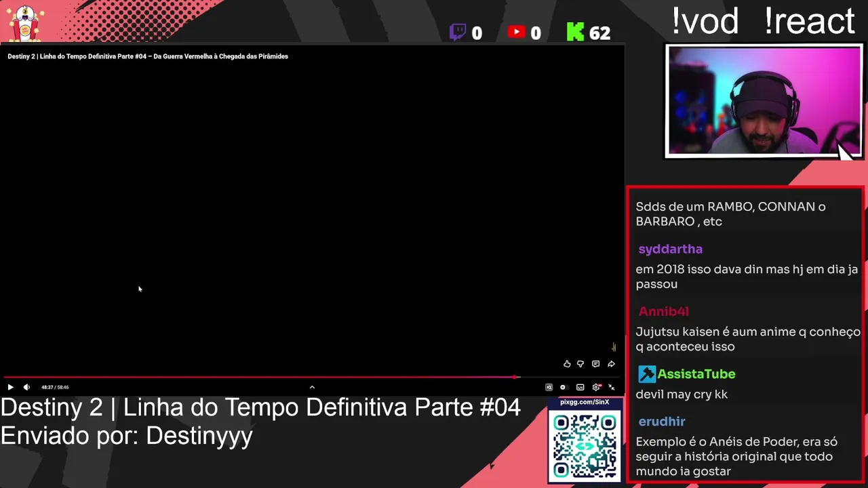Click the YouTube viewer count icon
Screen dimensions: 868x488
(516, 32)
